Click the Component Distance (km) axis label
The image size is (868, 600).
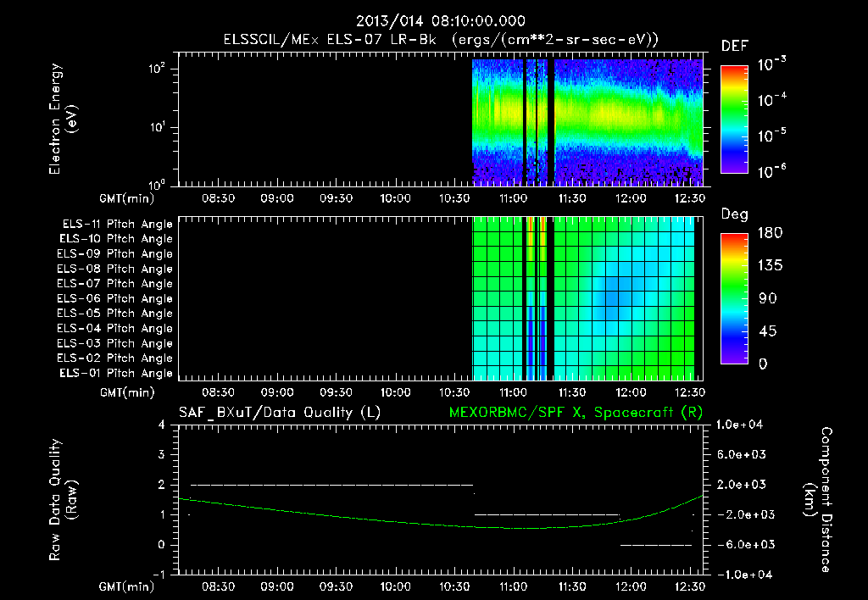point(818,500)
